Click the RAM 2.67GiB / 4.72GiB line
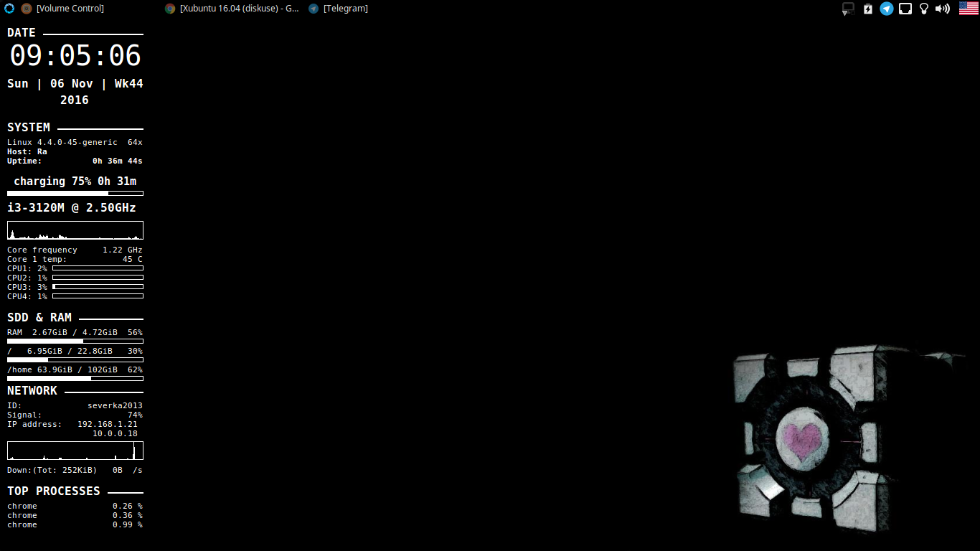 coord(75,333)
